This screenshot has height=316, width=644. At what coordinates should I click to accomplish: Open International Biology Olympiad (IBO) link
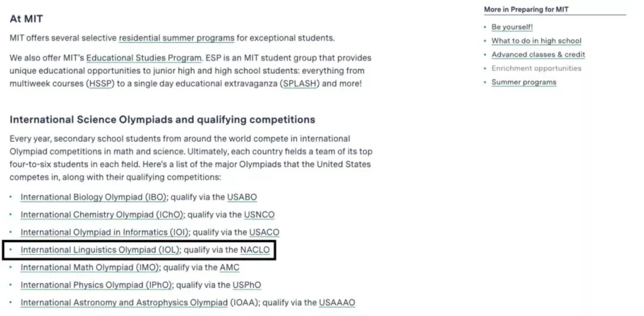94,197
